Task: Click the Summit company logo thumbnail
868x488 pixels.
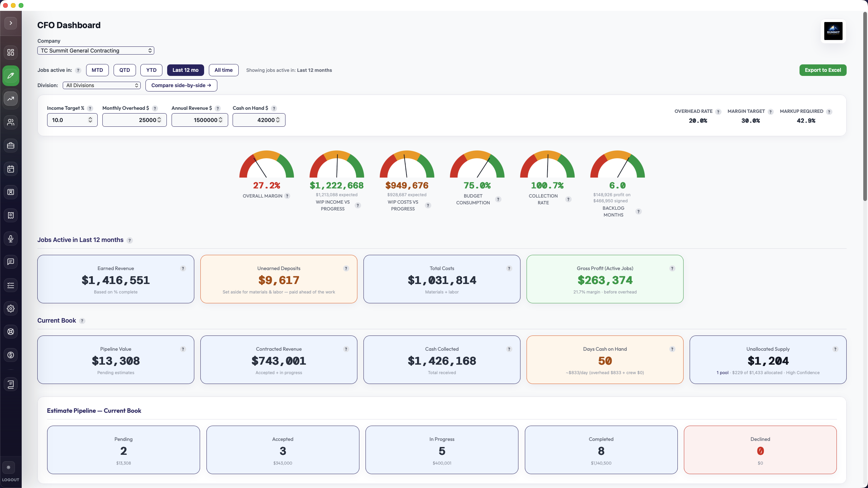Action: pyautogui.click(x=833, y=31)
